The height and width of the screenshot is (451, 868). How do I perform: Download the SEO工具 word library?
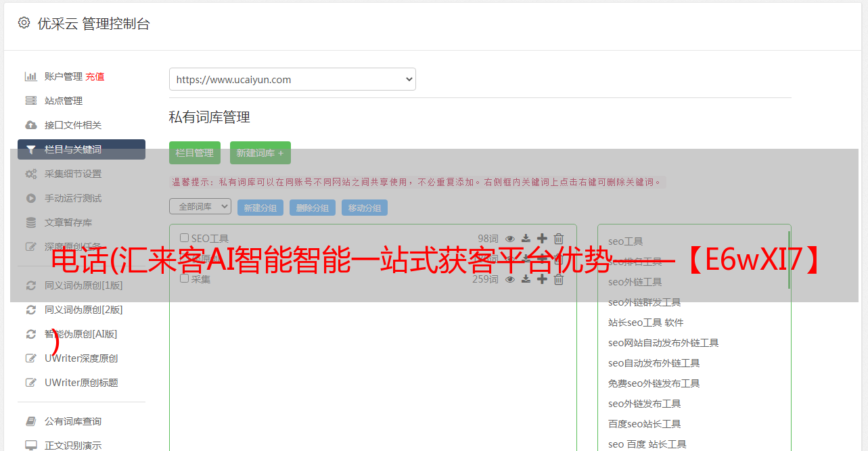[526, 238]
